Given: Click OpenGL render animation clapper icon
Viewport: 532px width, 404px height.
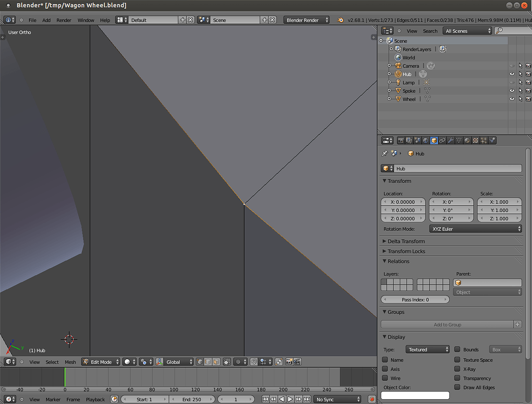Looking at the screenshot, I should pyautogui.click(x=297, y=362).
